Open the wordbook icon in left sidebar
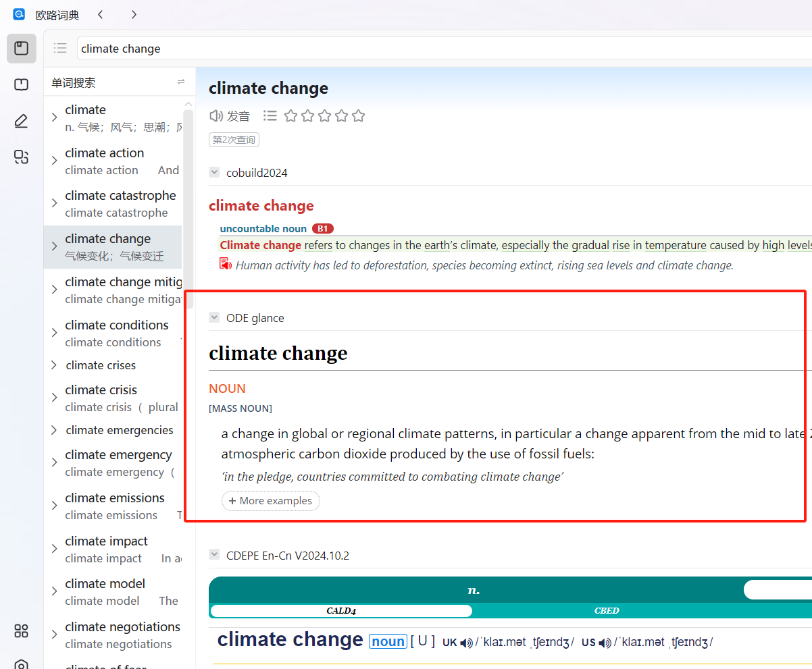 coord(21,84)
